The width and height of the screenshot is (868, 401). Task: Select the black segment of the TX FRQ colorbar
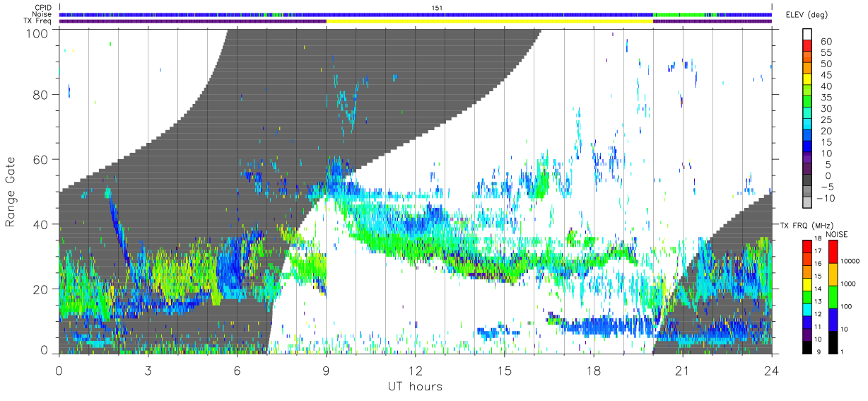807,347
